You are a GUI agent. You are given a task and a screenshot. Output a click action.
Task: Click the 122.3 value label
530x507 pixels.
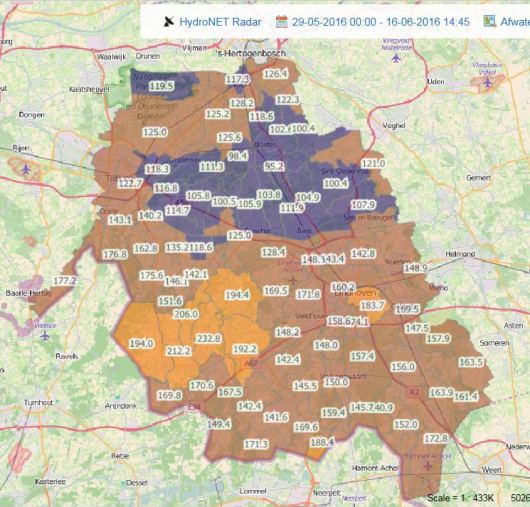[x=288, y=100]
